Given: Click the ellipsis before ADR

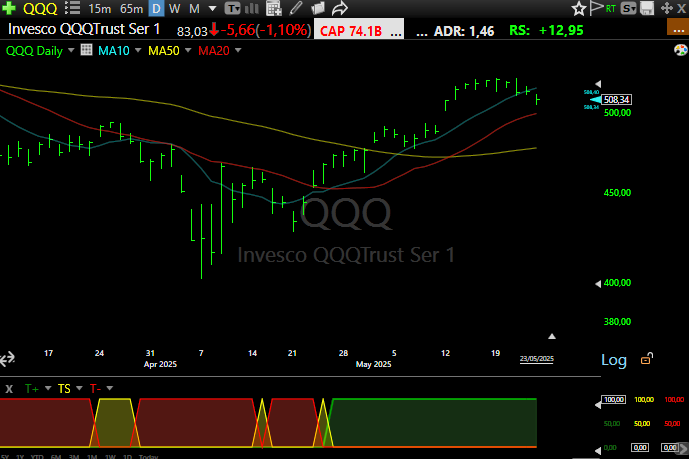Looking at the screenshot, I should pos(422,33).
